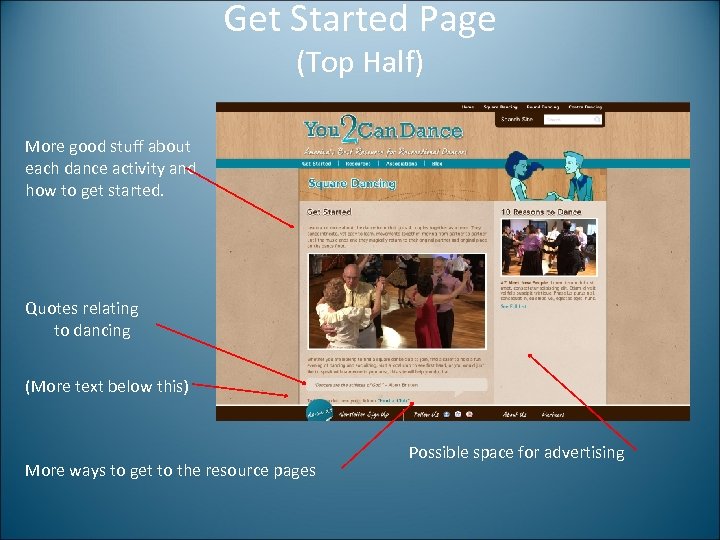This screenshot has width=720, height=540.
Task: Click the cartoon dancing couple illustration
Action: (548, 175)
